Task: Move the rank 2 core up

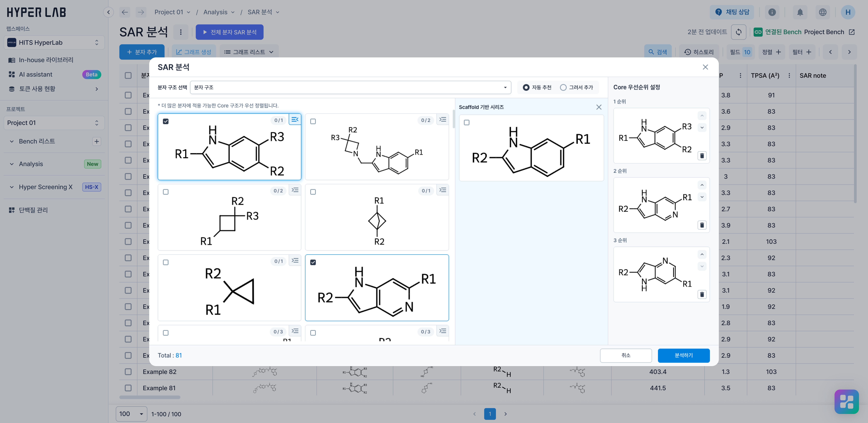Action: (x=702, y=185)
